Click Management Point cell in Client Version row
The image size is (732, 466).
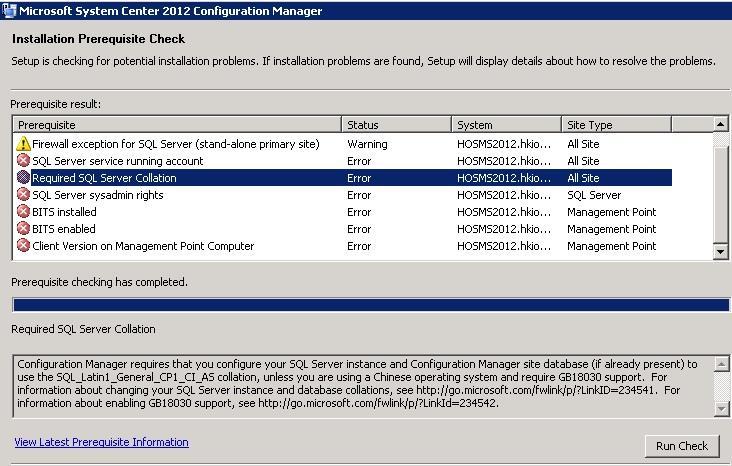click(x=612, y=246)
